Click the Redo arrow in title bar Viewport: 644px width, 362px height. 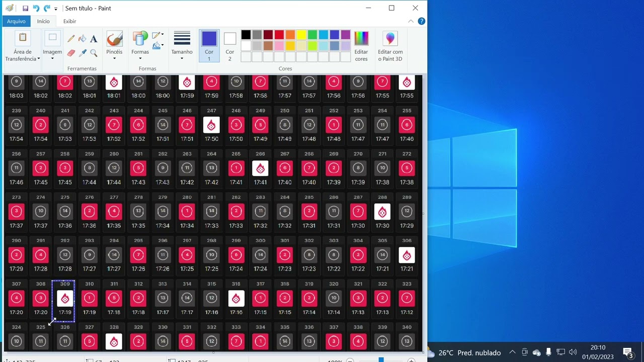tap(46, 9)
